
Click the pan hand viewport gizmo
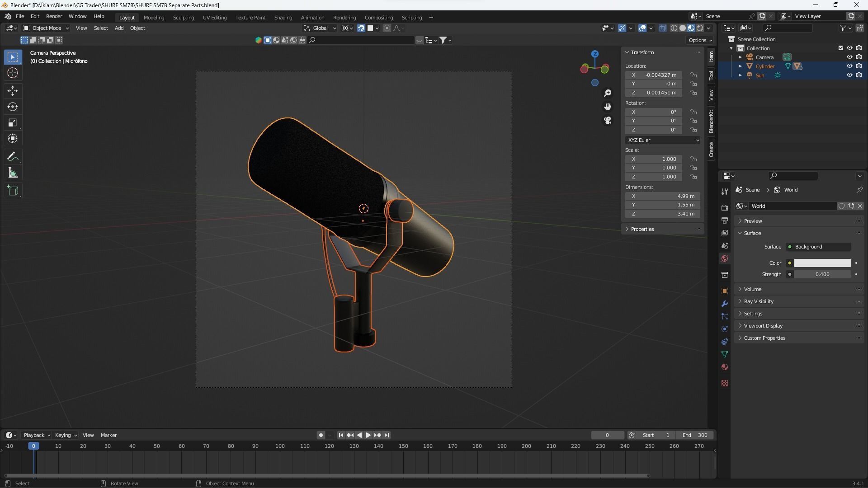pos(608,107)
